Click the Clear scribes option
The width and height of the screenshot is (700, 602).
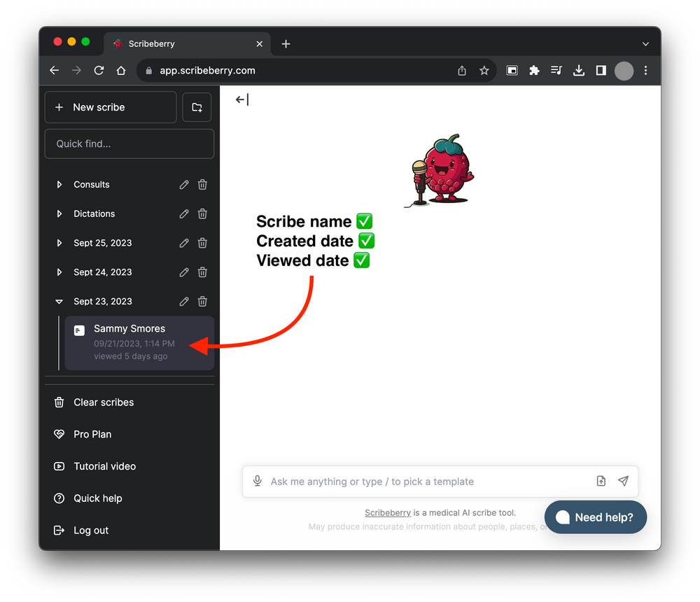103,402
